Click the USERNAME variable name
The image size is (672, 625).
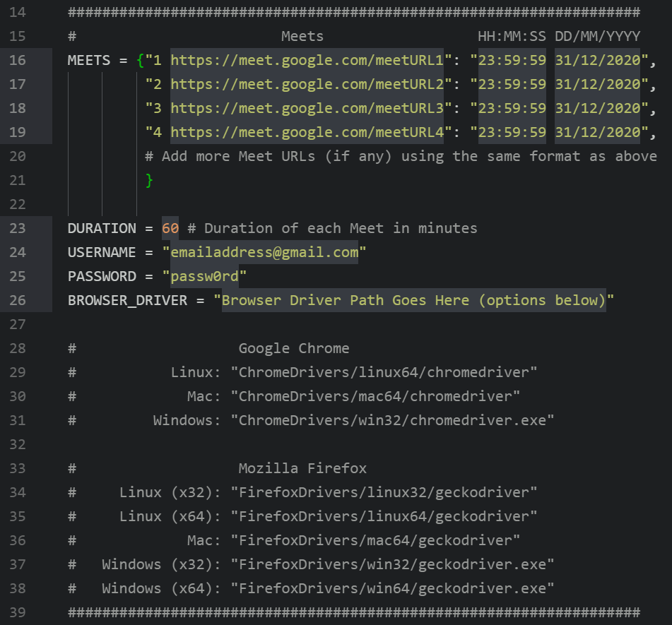click(x=102, y=253)
